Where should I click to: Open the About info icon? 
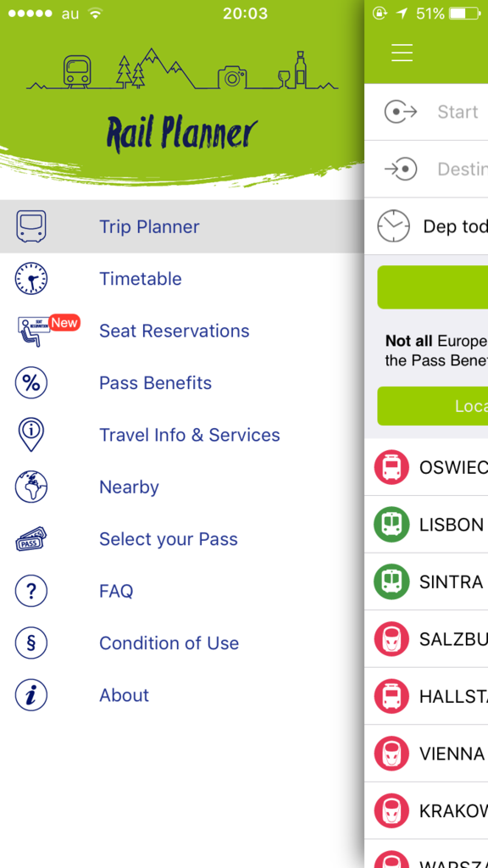coord(31,695)
